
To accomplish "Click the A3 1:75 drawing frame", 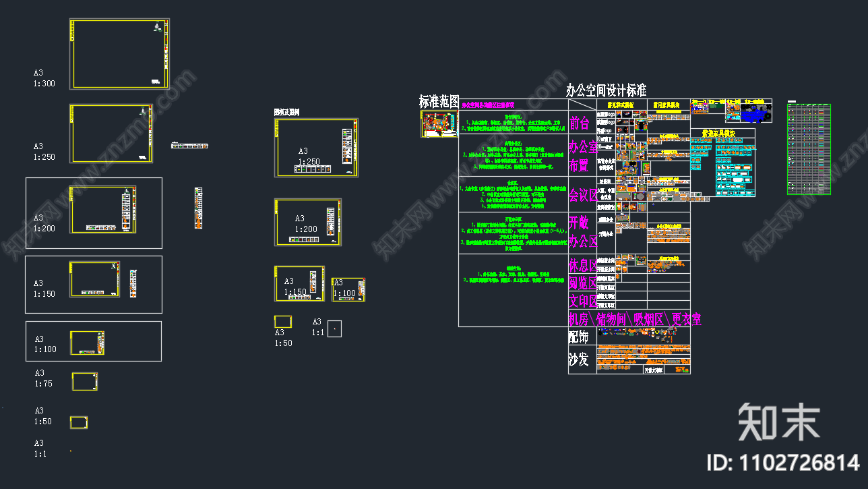I will coord(85,382).
